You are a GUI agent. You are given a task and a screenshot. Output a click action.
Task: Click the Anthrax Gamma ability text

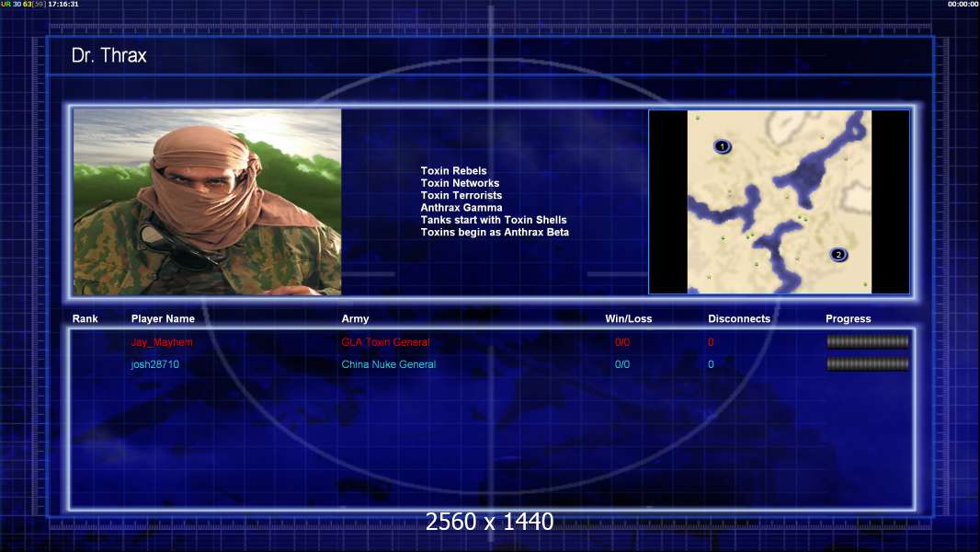click(x=462, y=208)
